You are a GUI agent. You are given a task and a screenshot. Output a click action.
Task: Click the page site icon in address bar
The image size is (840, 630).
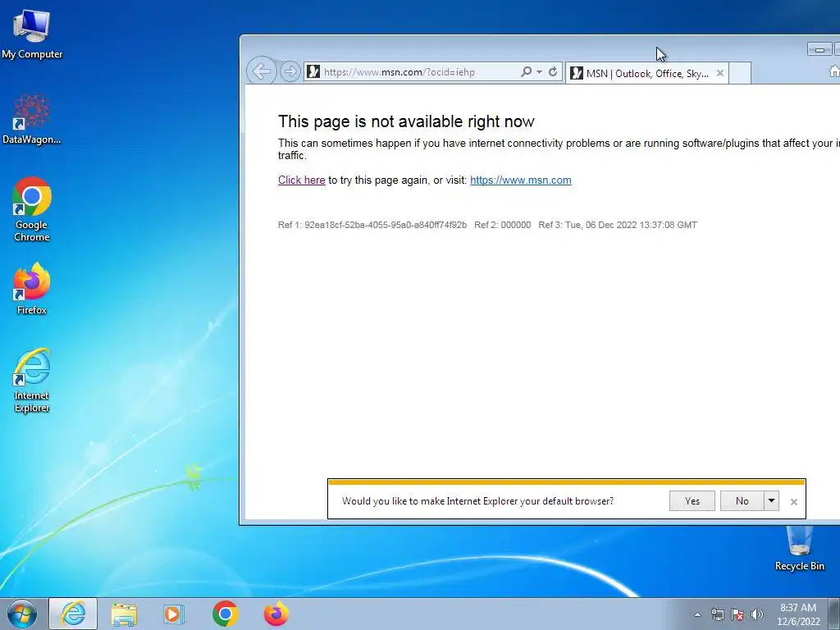tap(313, 72)
